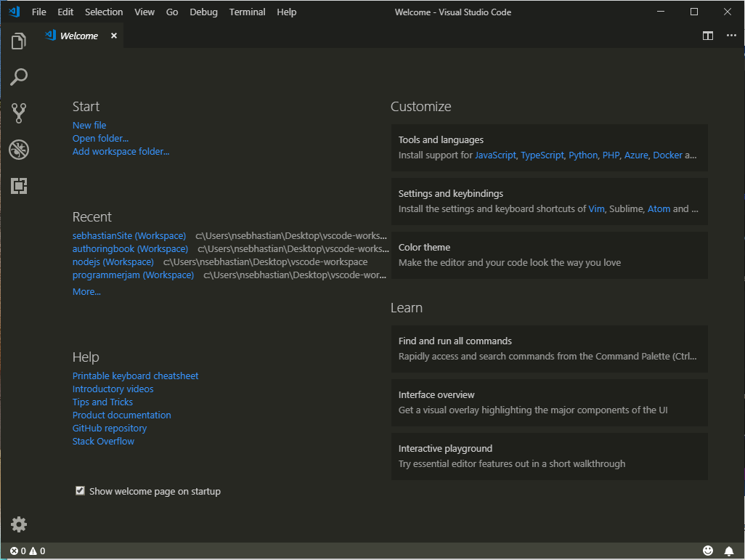Click More... under Recent
This screenshot has width=745, height=560.
pyautogui.click(x=86, y=291)
